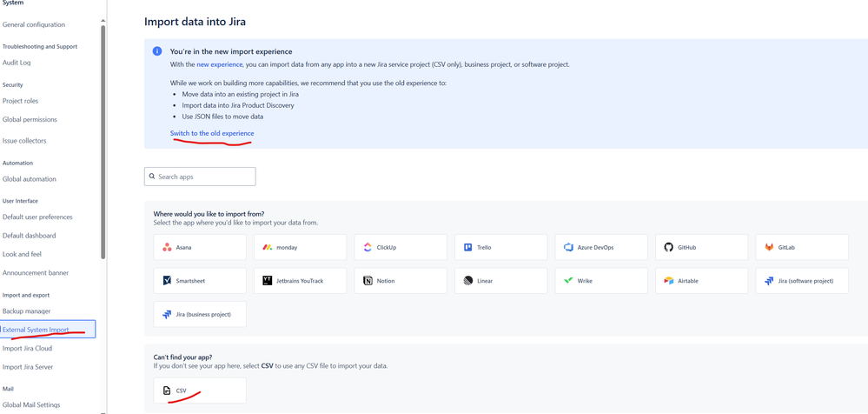Open Look and feel settings
The height and width of the screenshot is (414, 868).
point(22,254)
